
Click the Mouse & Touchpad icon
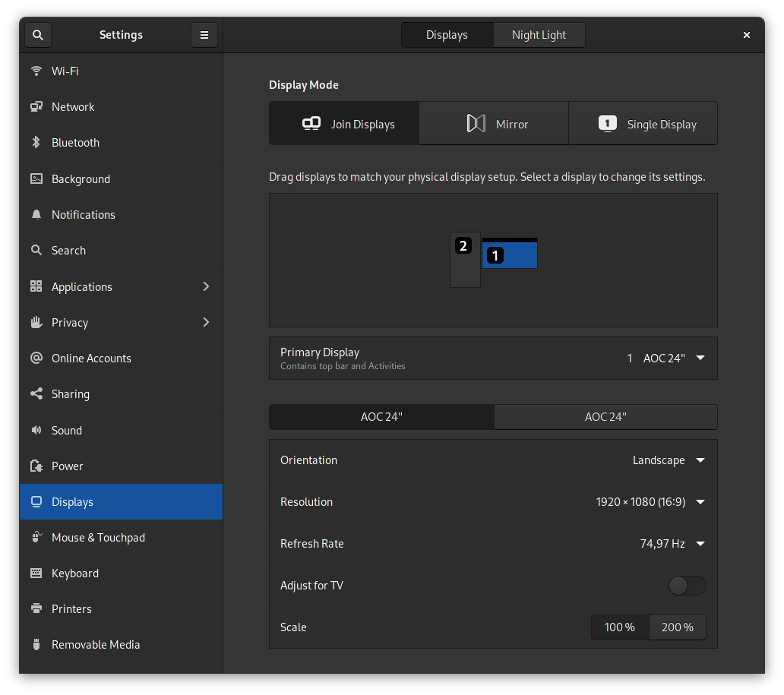36,537
